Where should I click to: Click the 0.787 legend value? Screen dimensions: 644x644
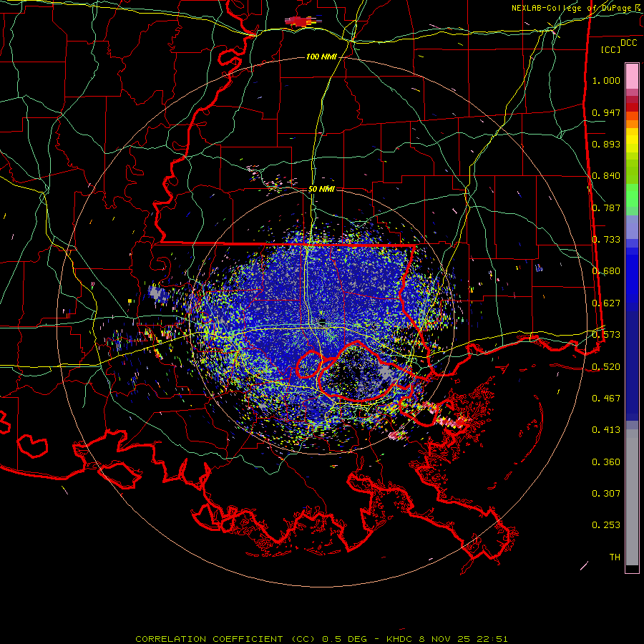click(x=606, y=208)
